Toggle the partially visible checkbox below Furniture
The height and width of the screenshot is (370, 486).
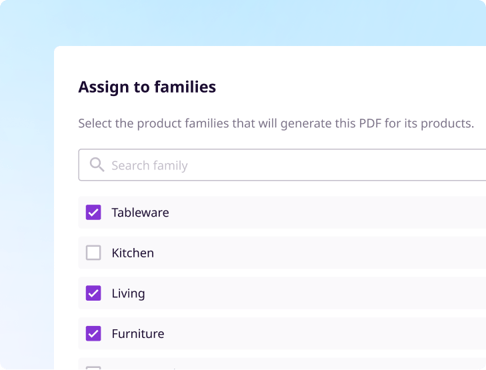pos(93,368)
